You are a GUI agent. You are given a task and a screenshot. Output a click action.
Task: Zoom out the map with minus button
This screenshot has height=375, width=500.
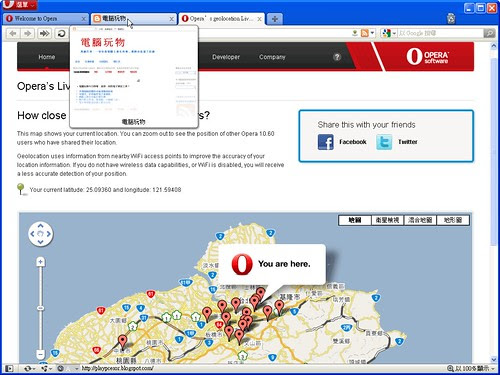pos(40,354)
